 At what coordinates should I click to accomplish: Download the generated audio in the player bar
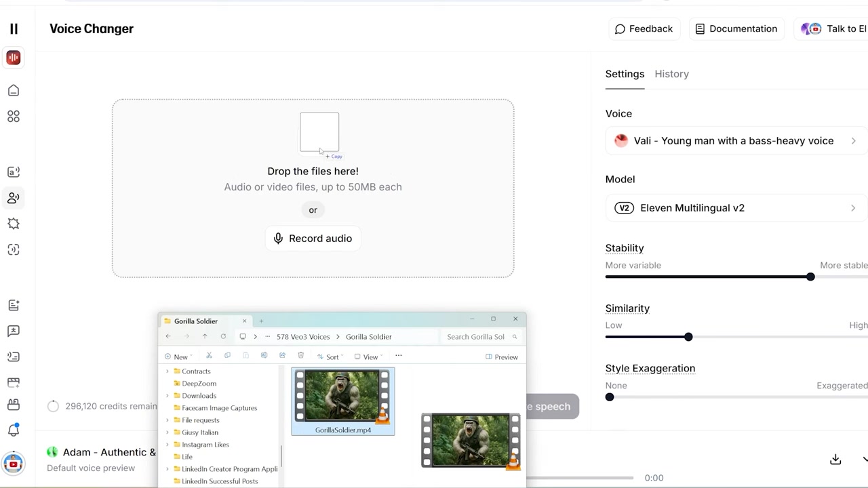(x=835, y=460)
